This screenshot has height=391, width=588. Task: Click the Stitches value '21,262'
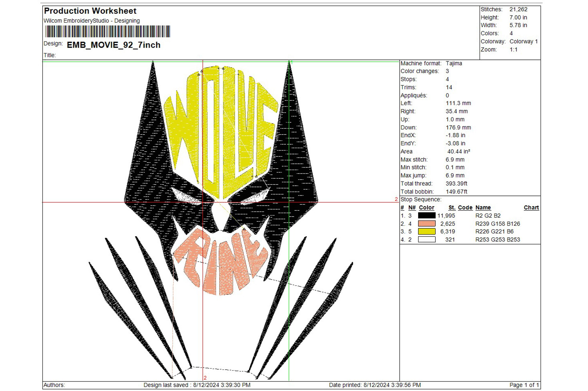518,9
